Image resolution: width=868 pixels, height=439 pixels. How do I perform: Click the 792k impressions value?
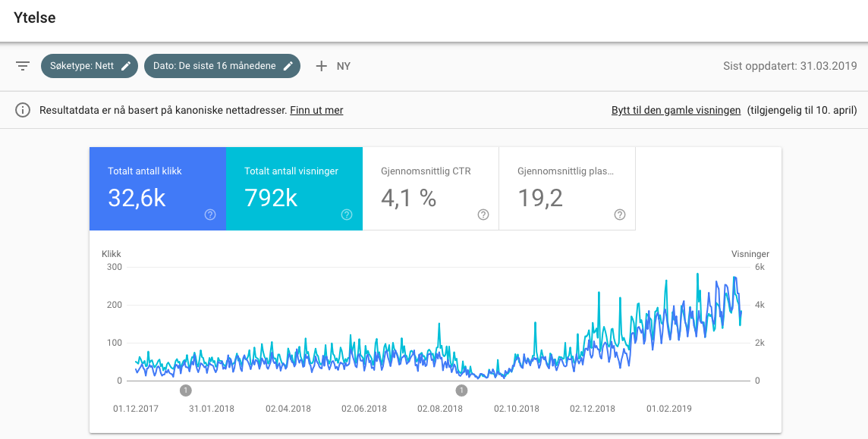tap(272, 197)
